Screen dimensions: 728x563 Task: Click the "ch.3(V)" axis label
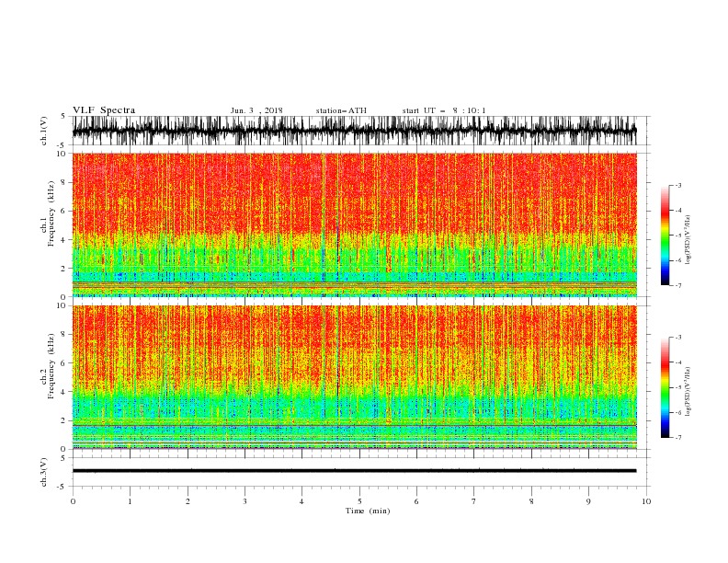click(44, 472)
